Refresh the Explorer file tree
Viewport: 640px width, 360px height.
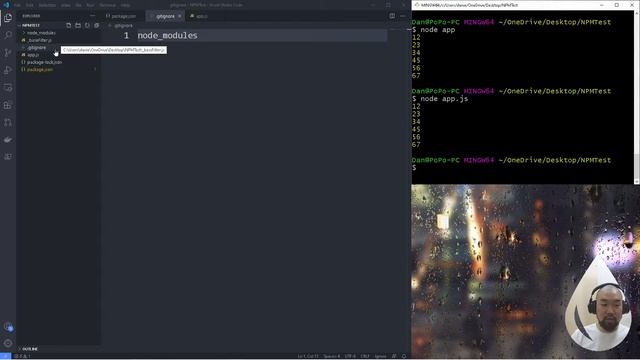pos(87,25)
